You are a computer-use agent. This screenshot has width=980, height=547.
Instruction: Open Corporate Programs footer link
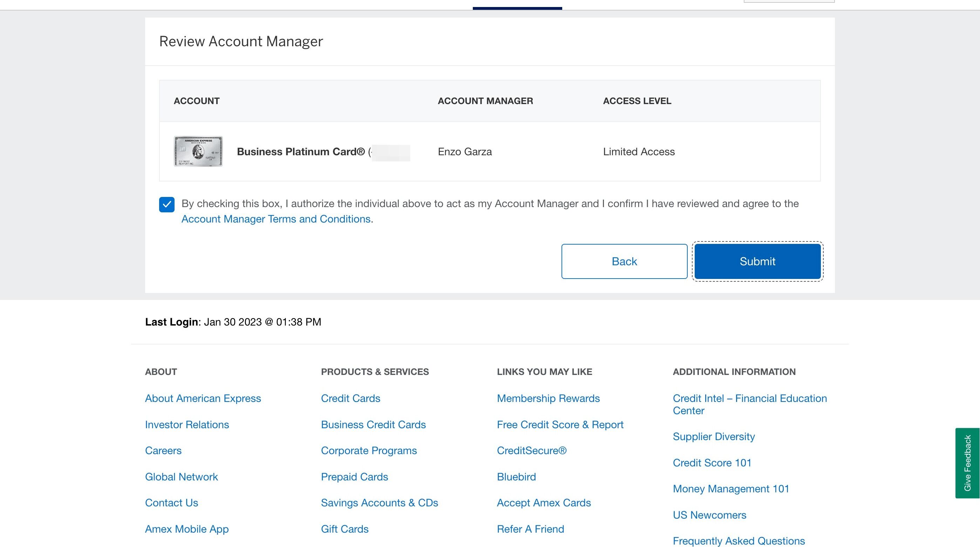point(369,450)
